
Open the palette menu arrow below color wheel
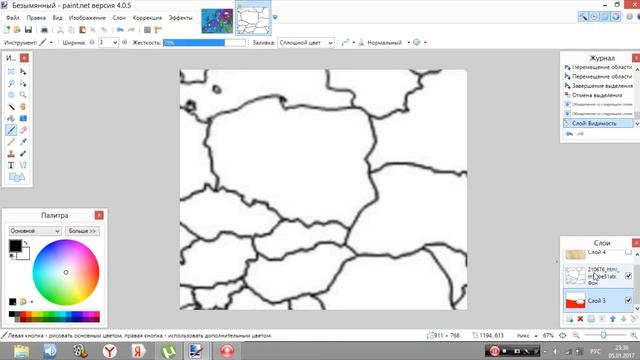[x=32, y=302]
